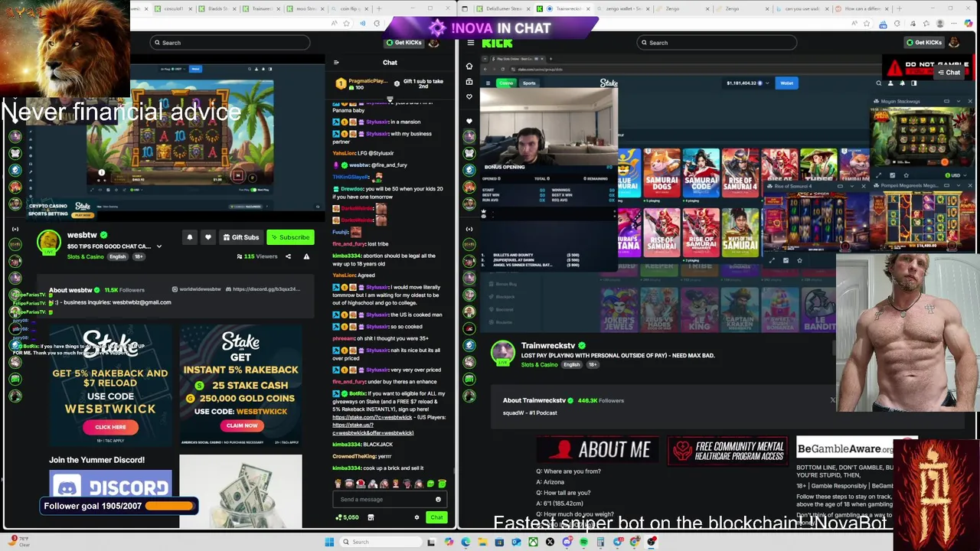Click Get KICKs button in right window
This screenshot has width=980, height=551.
pyautogui.click(x=923, y=43)
